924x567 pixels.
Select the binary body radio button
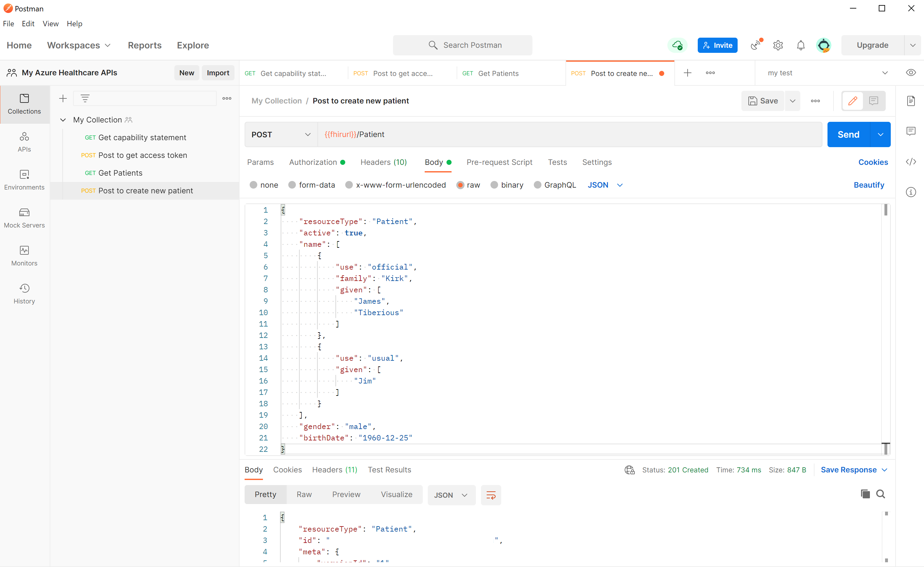click(494, 185)
